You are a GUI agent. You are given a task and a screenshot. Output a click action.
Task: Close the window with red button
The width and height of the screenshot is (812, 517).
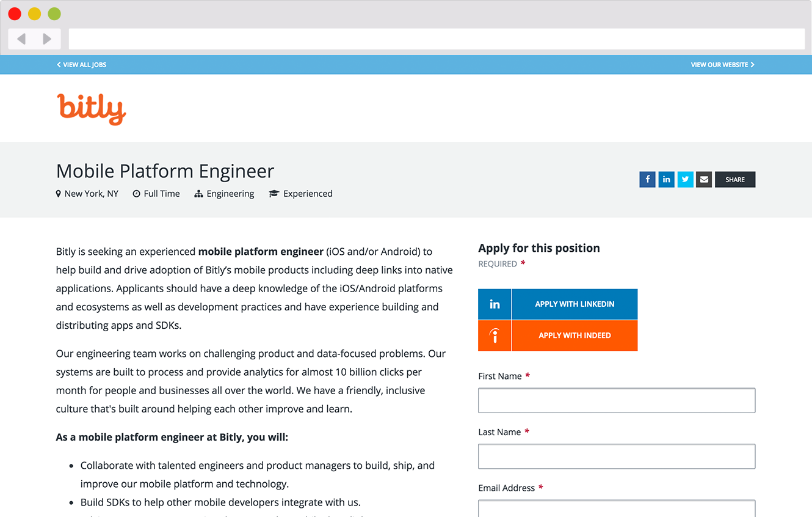click(15, 13)
